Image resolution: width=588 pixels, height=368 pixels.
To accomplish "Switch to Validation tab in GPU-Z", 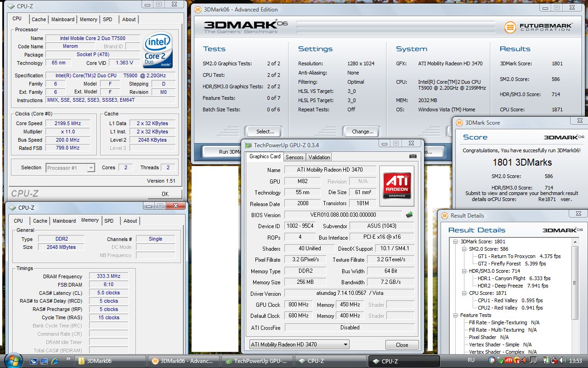I will 319,157.
